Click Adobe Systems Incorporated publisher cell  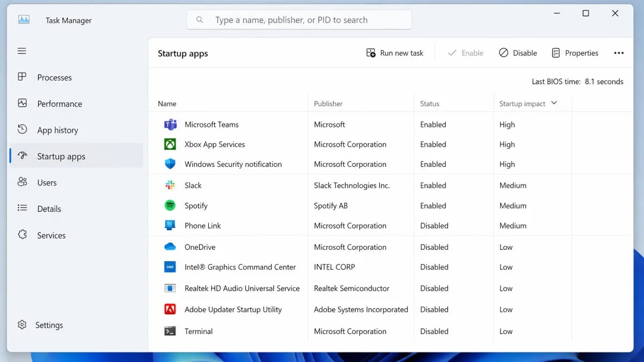[361, 309]
